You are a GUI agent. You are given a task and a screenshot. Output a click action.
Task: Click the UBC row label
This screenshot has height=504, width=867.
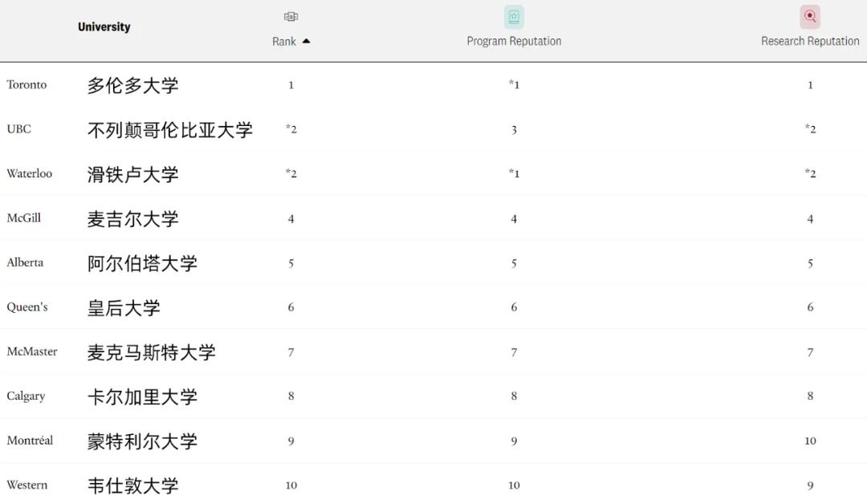pos(18,129)
